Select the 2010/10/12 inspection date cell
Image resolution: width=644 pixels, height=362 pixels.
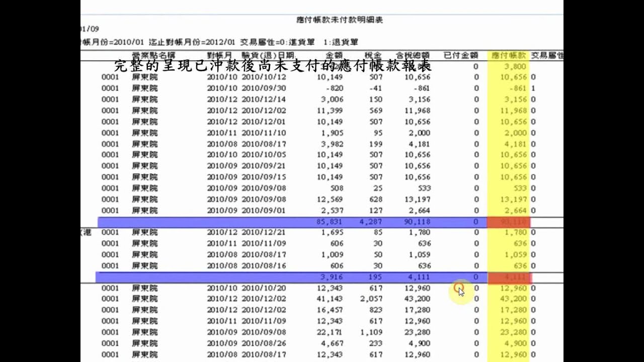264,77
